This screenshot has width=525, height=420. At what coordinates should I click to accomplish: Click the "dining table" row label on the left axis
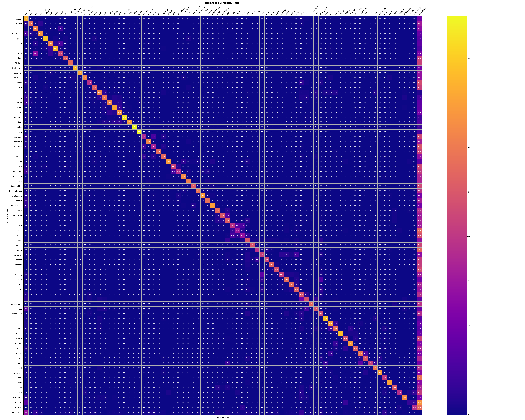point(17,314)
